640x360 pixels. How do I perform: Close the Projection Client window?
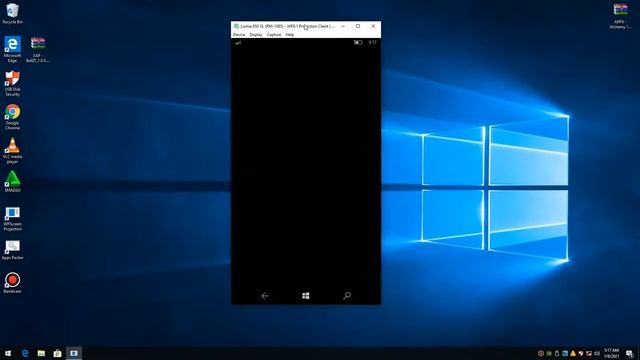373,26
